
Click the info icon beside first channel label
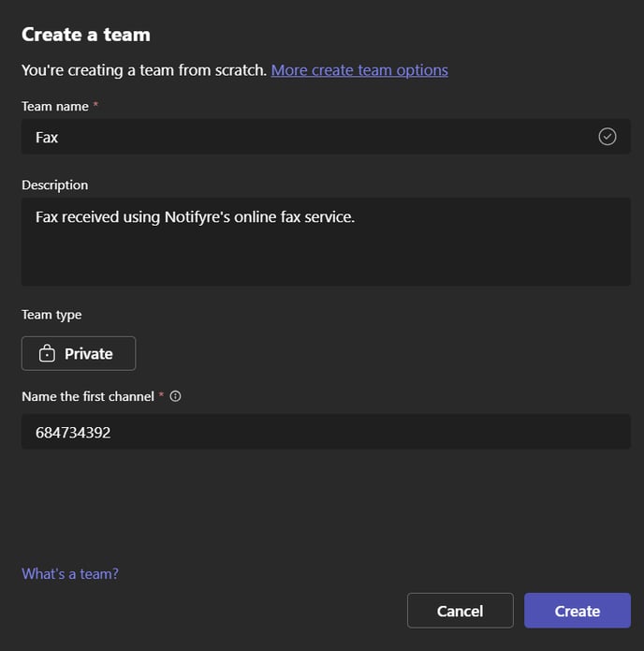click(x=176, y=396)
